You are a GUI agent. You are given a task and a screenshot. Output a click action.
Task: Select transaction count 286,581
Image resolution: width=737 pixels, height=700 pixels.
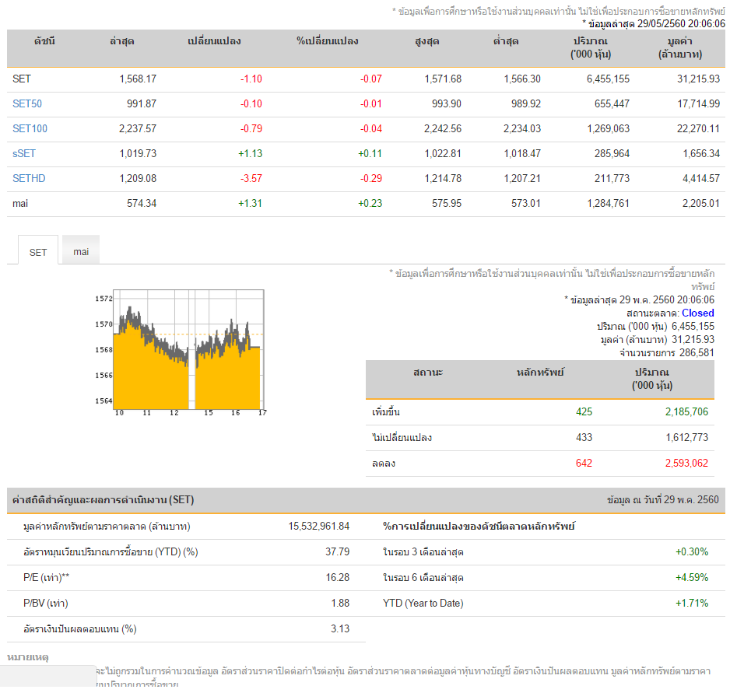(697, 353)
